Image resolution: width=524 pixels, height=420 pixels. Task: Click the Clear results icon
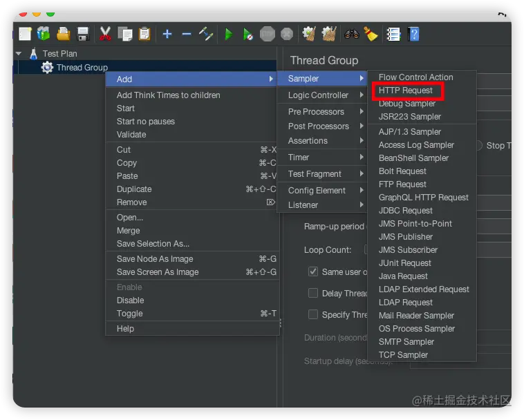309,34
